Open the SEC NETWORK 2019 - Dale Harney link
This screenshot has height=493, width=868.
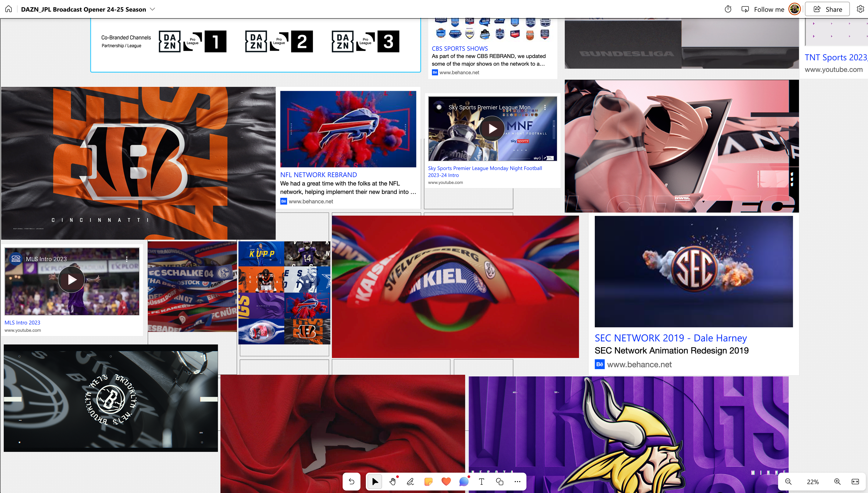click(x=671, y=338)
